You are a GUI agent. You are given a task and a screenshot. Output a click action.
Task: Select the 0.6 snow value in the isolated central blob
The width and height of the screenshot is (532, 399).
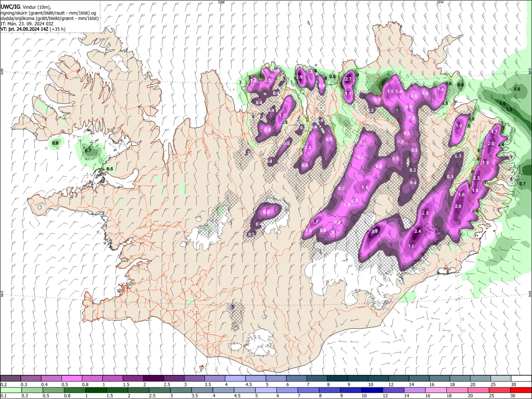266,212
